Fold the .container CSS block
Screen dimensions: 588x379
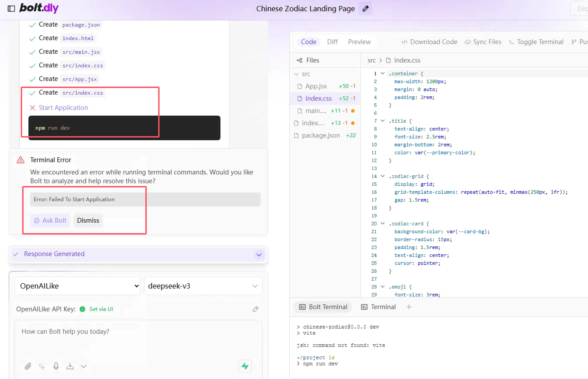coord(382,73)
